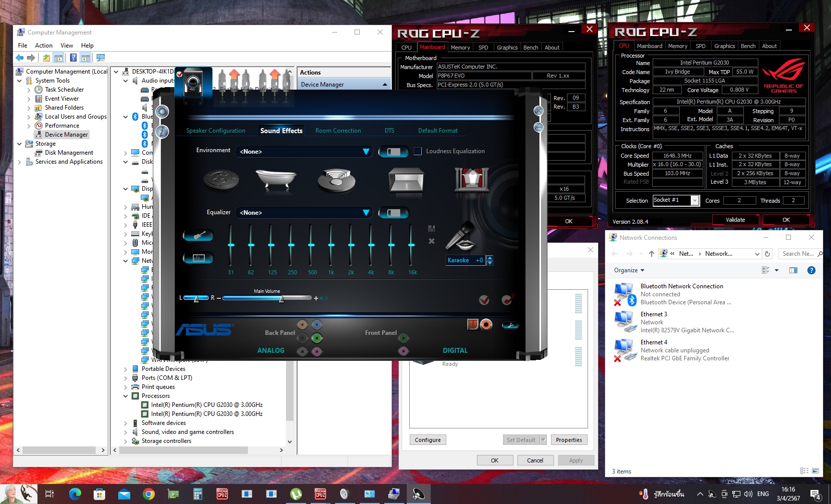Apply the stone room environment preset
The width and height of the screenshot is (831, 504).
point(406,180)
